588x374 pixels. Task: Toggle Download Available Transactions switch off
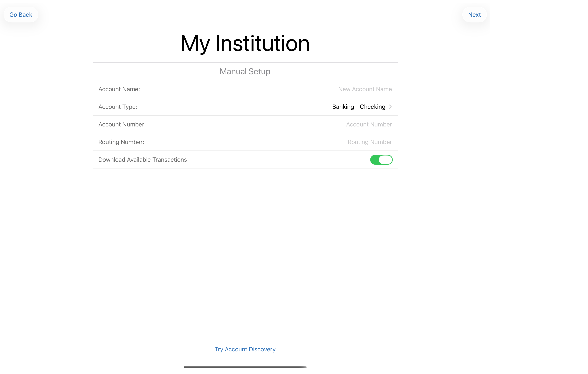click(381, 160)
